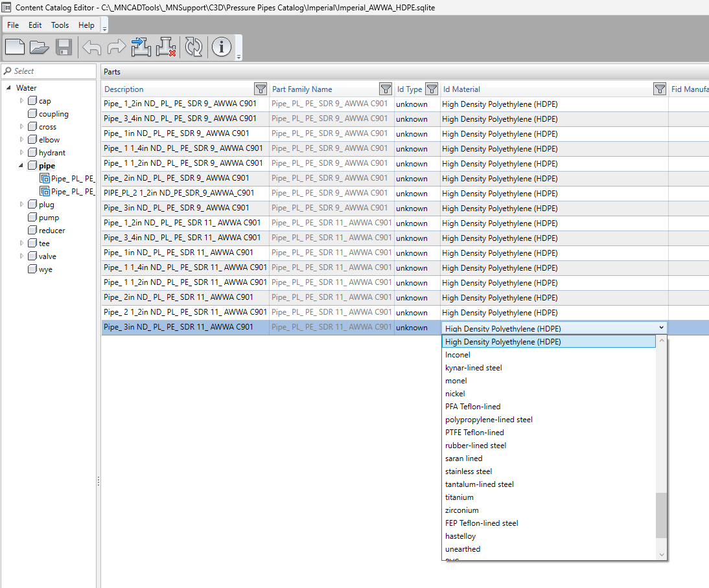The width and height of the screenshot is (709, 588).
Task: Filter the Id Type column
Action: pyautogui.click(x=432, y=89)
